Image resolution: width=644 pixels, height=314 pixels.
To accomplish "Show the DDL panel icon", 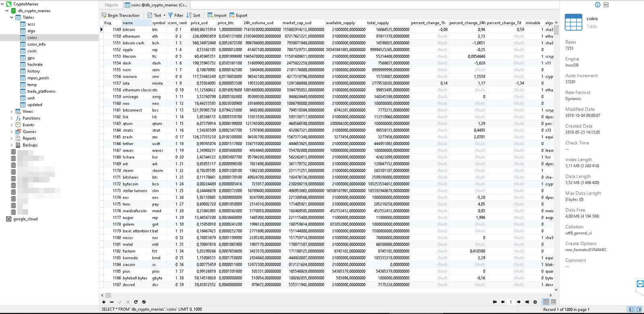I will [x=606, y=5].
